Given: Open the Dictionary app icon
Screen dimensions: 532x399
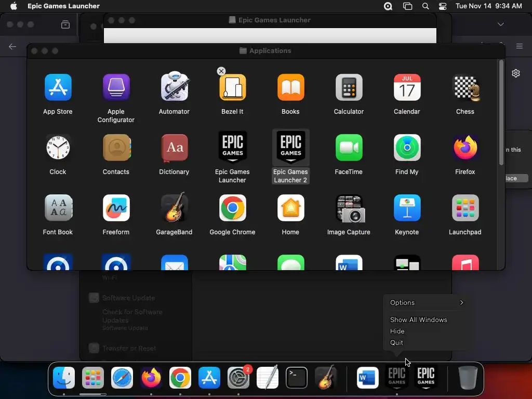Looking at the screenshot, I should click(x=175, y=148).
